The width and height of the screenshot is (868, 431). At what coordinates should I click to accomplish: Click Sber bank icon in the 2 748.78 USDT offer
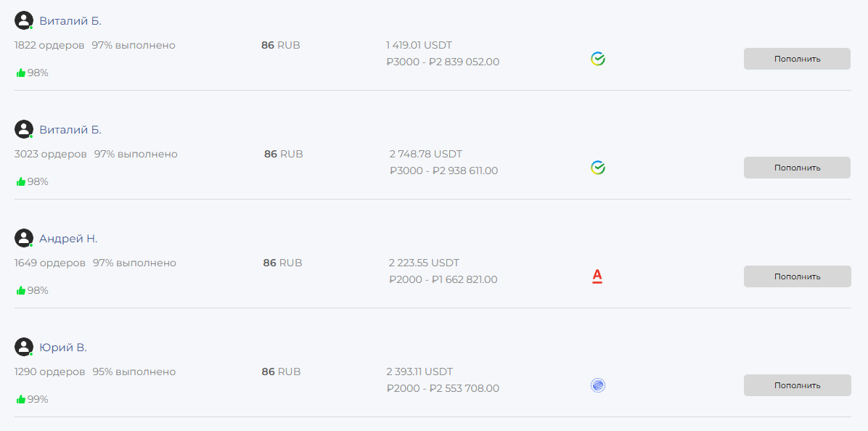(598, 168)
